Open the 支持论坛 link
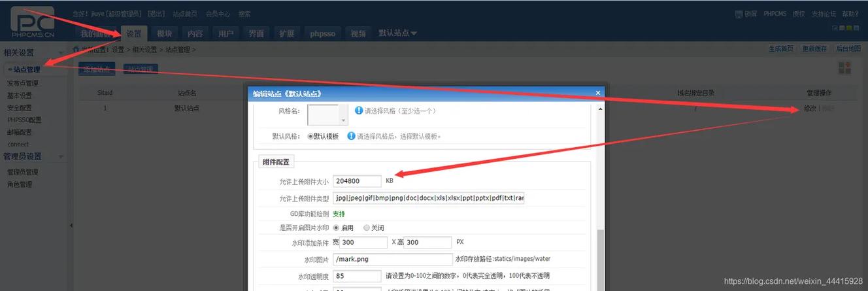This screenshot has width=868, height=291. (824, 14)
